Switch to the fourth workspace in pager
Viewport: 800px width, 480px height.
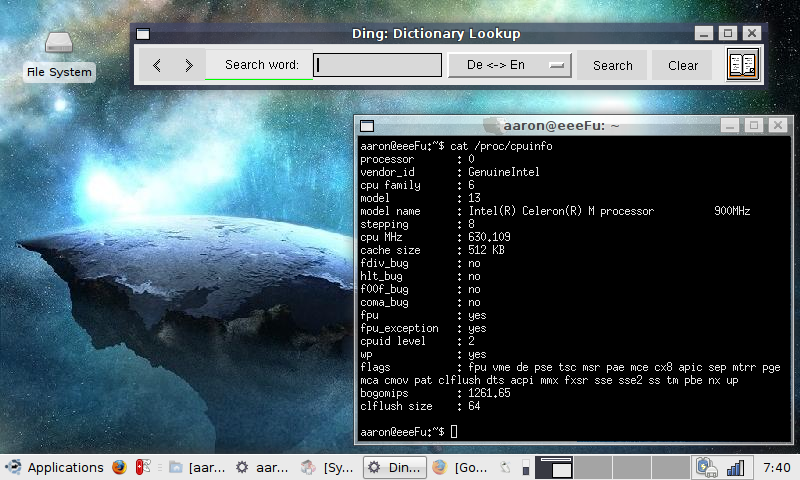[x=670, y=467]
